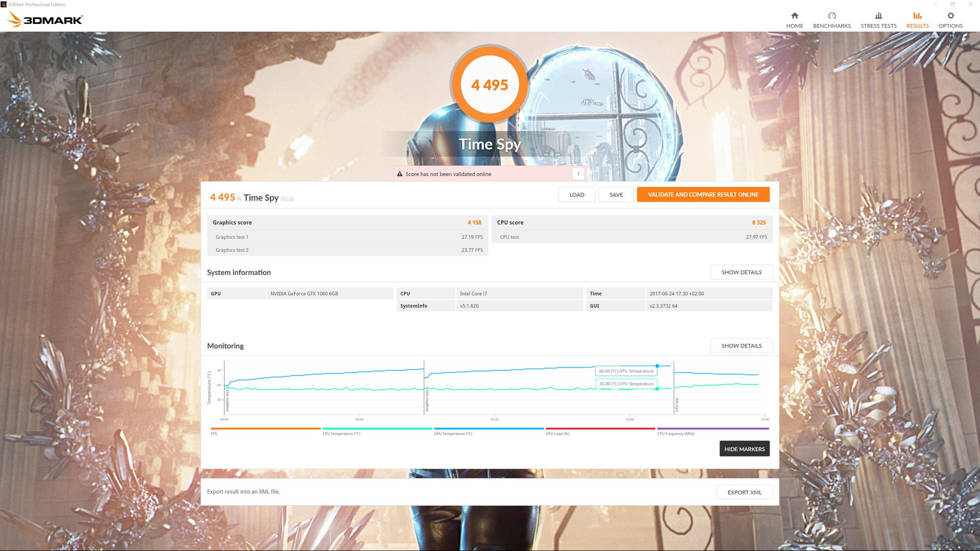This screenshot has height=551, width=980.
Task: Expand System information with Show Details
Action: click(741, 272)
